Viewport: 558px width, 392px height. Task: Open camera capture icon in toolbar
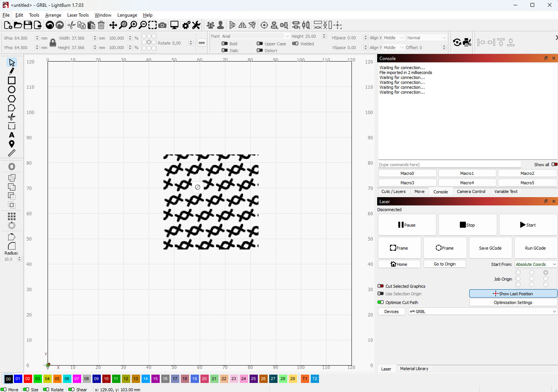point(162,25)
